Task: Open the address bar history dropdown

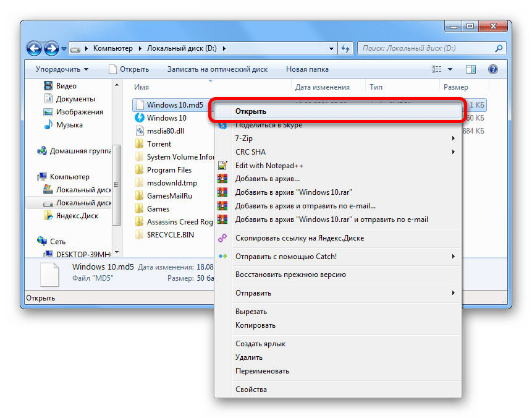Action: tap(331, 49)
